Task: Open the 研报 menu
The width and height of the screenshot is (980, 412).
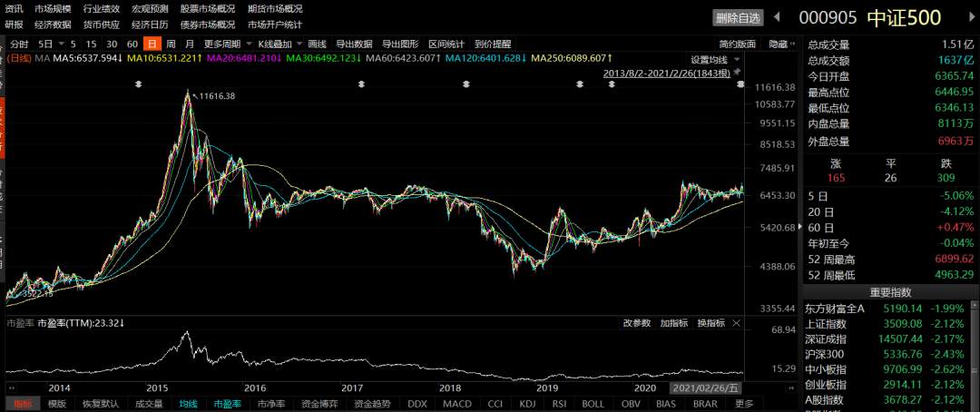Action: (14, 25)
